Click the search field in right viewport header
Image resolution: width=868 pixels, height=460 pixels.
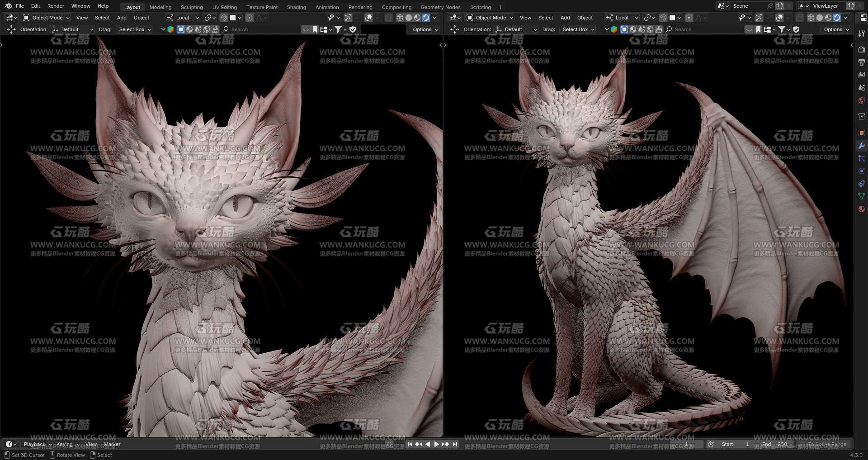coord(704,29)
